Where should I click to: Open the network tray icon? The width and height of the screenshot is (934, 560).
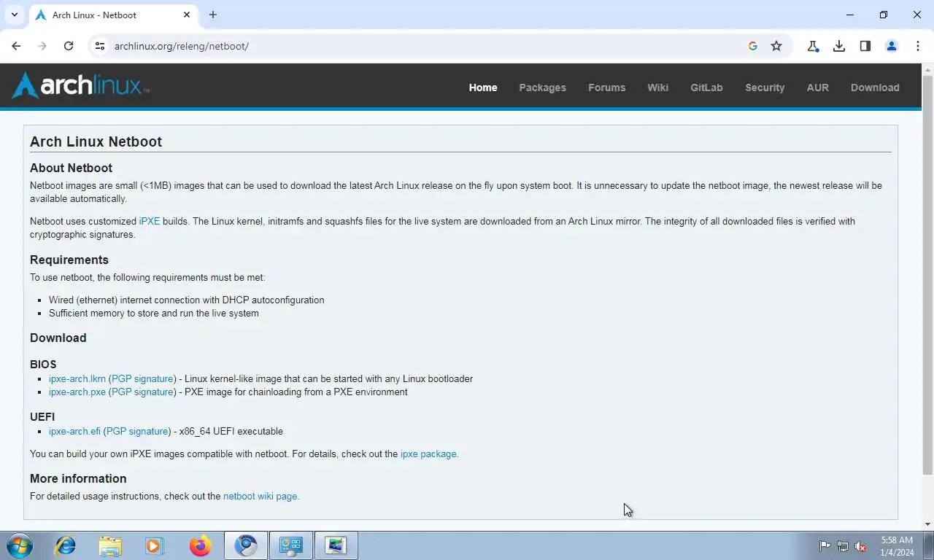point(843,545)
